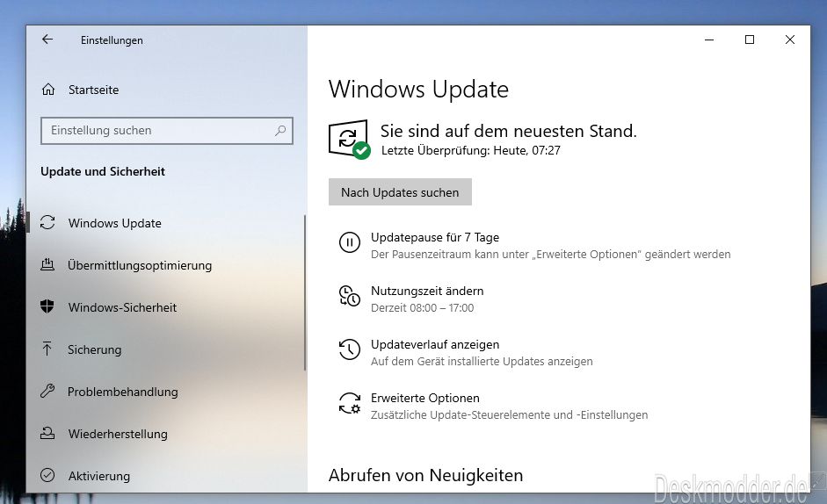Click 'Update und Sicherheit' heading
Screen dimensions: 827x504
[103, 171]
